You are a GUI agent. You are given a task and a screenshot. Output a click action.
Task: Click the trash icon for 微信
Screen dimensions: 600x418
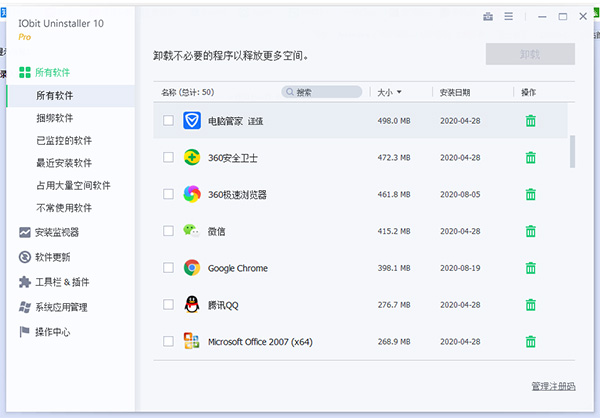530,231
